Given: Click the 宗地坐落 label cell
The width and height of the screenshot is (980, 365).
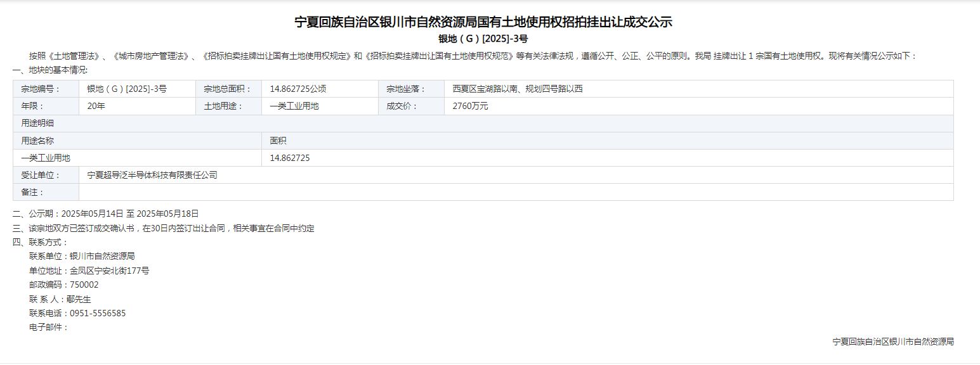Looking at the screenshot, I should pyautogui.click(x=411, y=89).
